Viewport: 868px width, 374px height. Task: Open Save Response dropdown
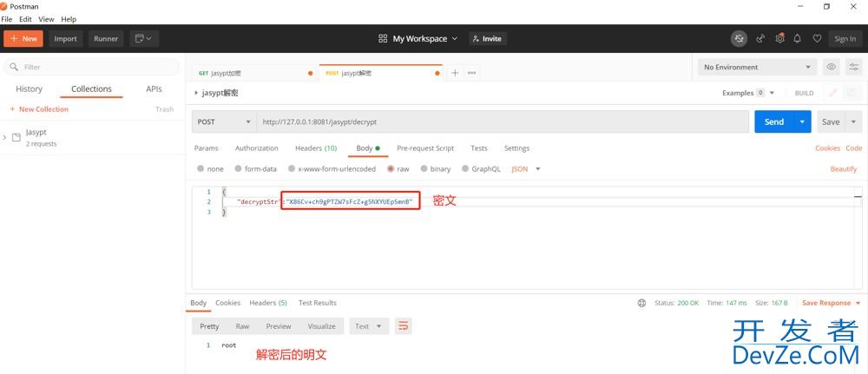coord(832,303)
